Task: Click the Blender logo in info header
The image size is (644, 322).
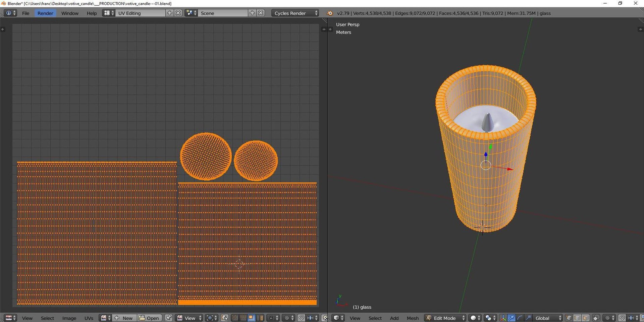Action: tap(330, 13)
